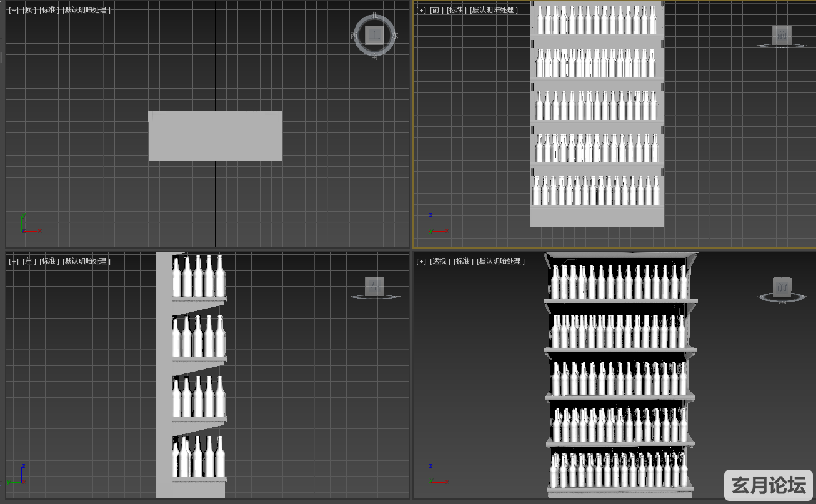Open the 前 point-of-view menu
Image resolution: width=816 pixels, height=504 pixels.
435,10
